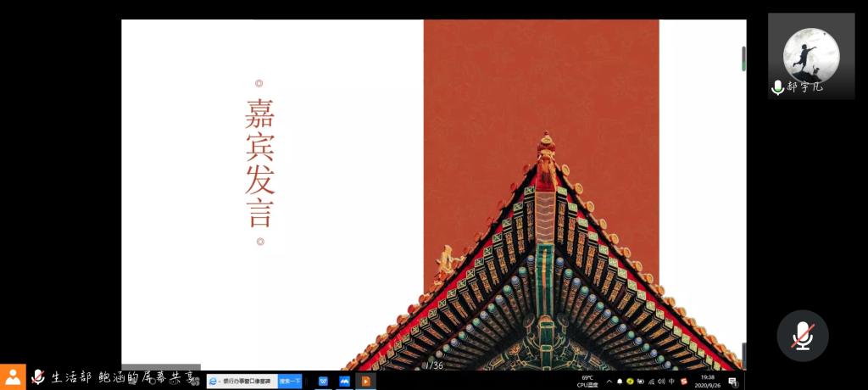This screenshot has width=868, height=390.
Task: Click the Internet Explorer icon in the taskbar
Action: click(x=214, y=382)
